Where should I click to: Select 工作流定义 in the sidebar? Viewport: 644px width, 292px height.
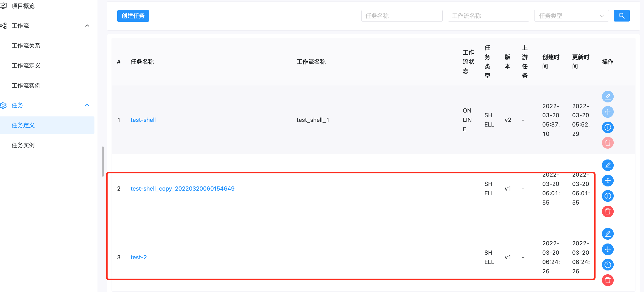point(26,66)
